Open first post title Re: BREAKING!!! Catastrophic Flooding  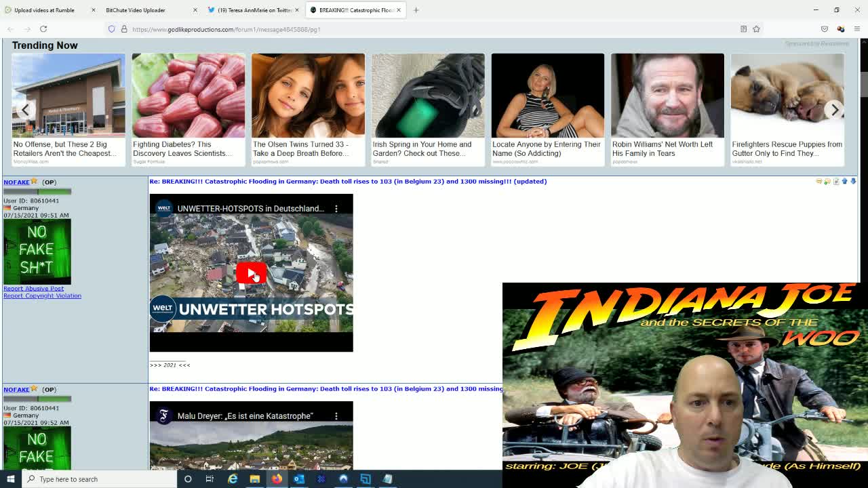(348, 182)
